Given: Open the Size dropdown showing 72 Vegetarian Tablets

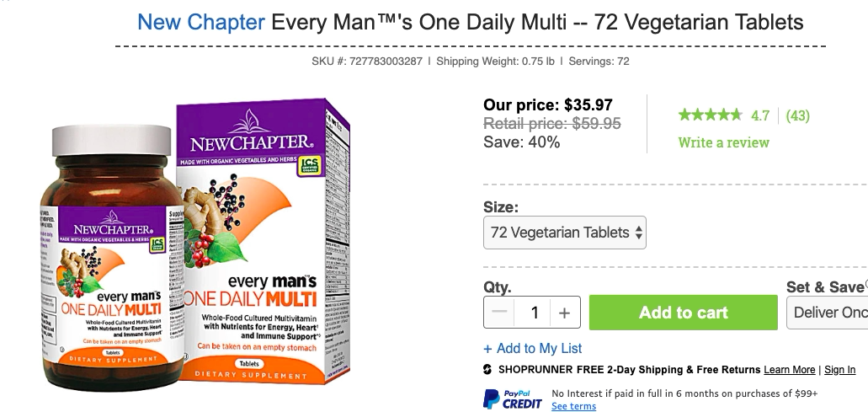Looking at the screenshot, I should 559,233.
